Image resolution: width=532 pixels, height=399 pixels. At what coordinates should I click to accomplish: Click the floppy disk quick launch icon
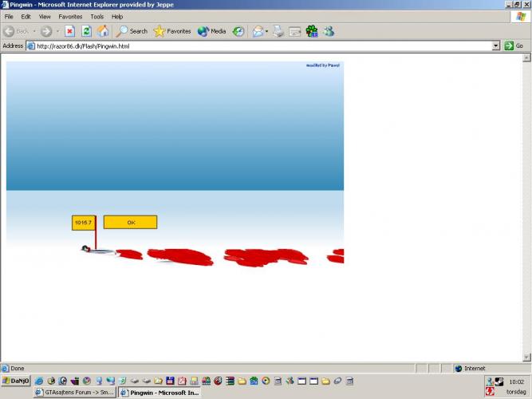coord(170,381)
